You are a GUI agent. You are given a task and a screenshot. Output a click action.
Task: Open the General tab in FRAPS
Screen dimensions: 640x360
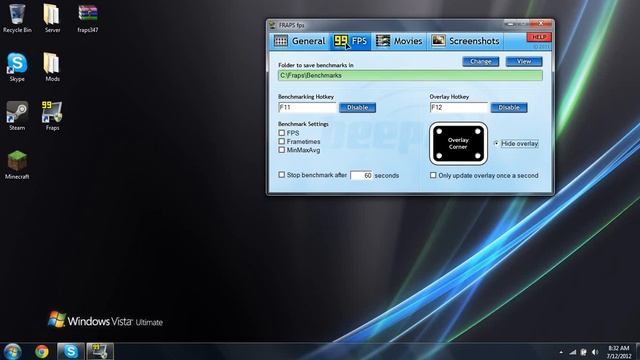(x=300, y=41)
